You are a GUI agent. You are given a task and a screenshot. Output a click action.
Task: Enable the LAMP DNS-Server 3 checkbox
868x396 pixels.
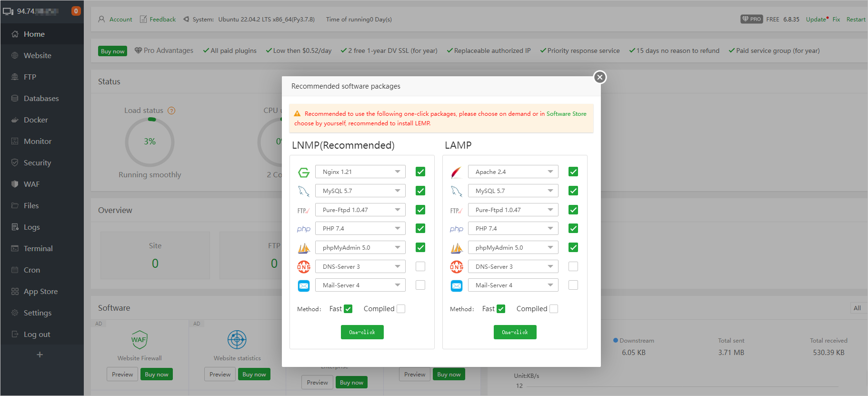coord(573,266)
